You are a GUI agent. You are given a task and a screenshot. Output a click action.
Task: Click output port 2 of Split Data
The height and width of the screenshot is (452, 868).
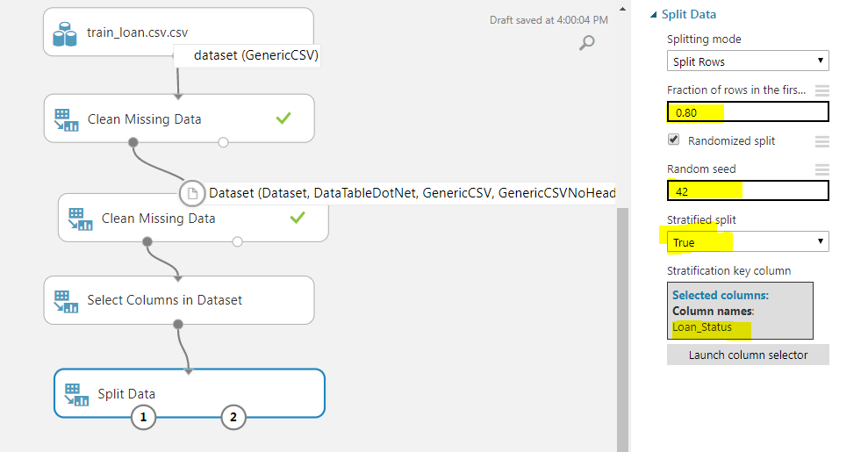coord(233,418)
